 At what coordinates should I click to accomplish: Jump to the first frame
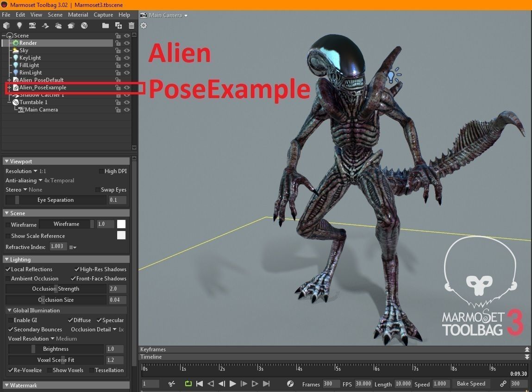(x=200, y=384)
